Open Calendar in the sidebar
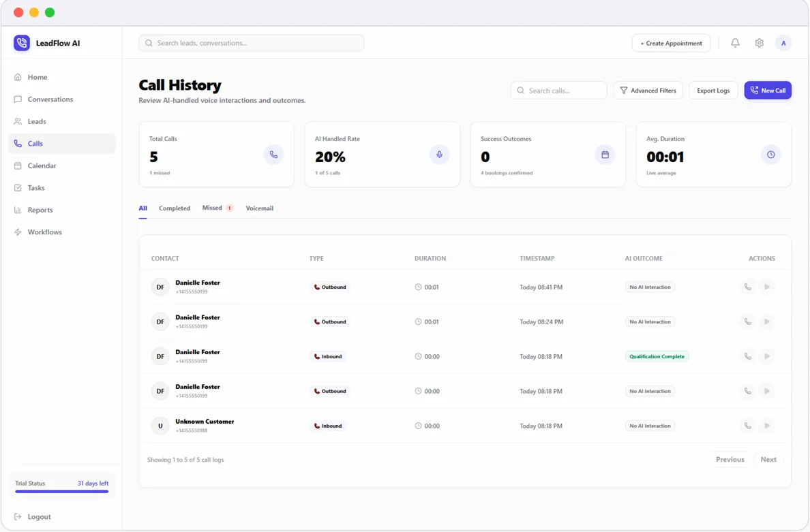 pos(62,166)
